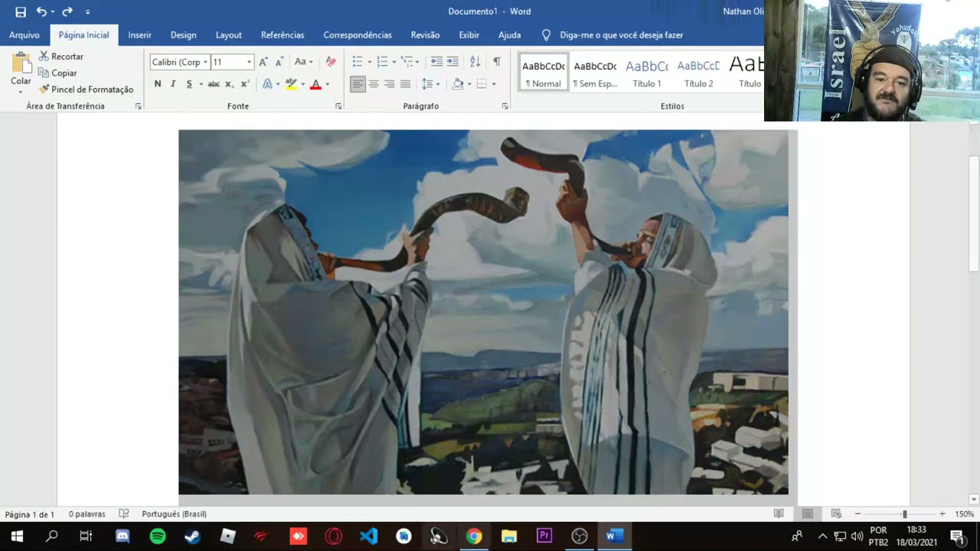Redo the last action
This screenshot has width=980, height=551.
click(67, 11)
